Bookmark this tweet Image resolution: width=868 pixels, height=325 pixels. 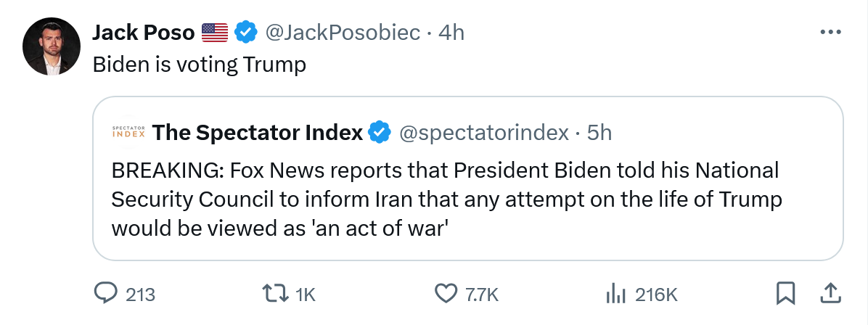click(785, 294)
